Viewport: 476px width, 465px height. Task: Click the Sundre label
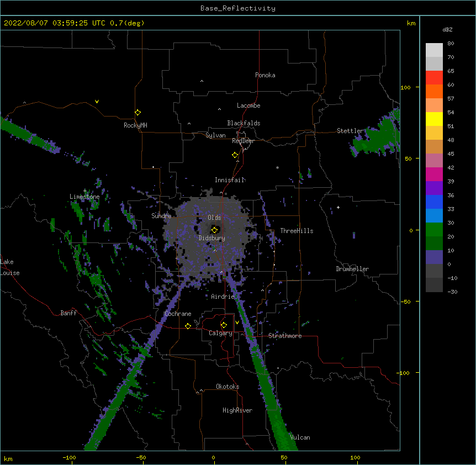tap(161, 216)
